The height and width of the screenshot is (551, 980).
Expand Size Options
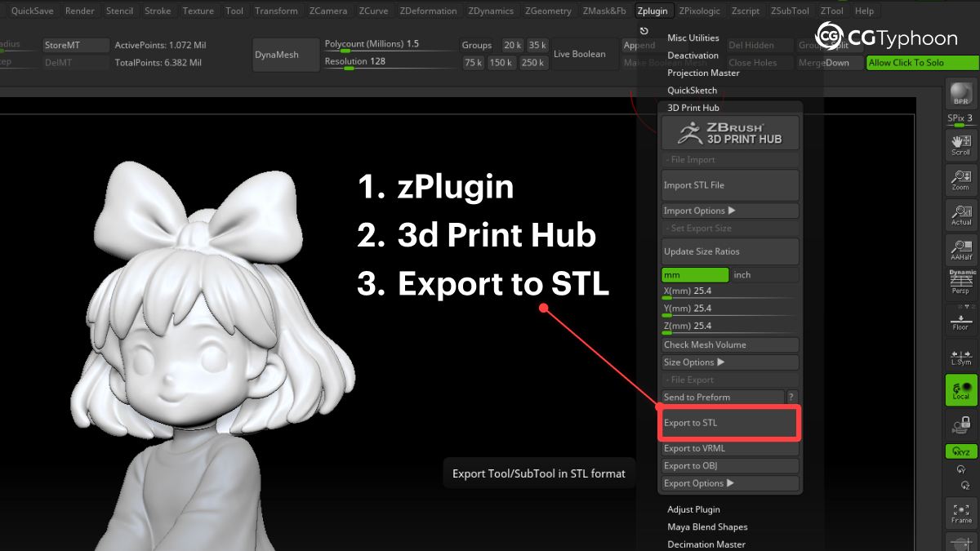(730, 362)
